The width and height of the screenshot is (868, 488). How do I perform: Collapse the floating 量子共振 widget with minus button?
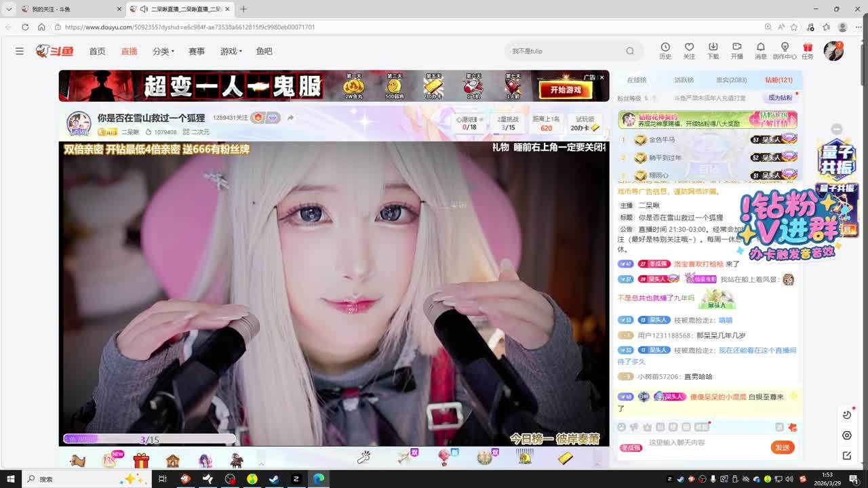click(x=837, y=129)
